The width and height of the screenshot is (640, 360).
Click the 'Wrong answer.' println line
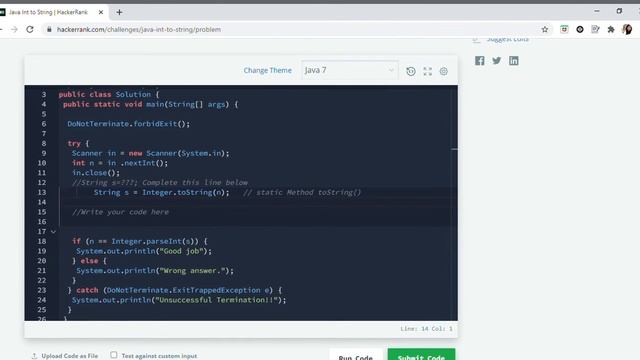[x=155, y=271]
